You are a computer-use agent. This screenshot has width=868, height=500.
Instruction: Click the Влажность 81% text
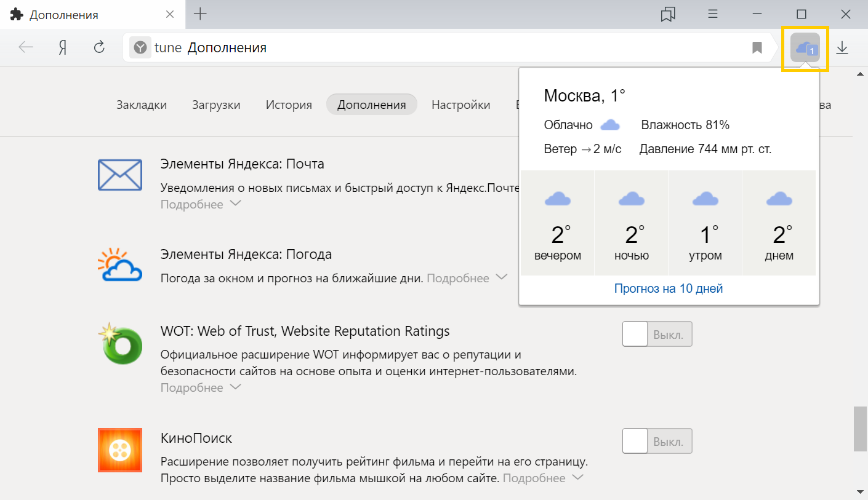pos(685,125)
